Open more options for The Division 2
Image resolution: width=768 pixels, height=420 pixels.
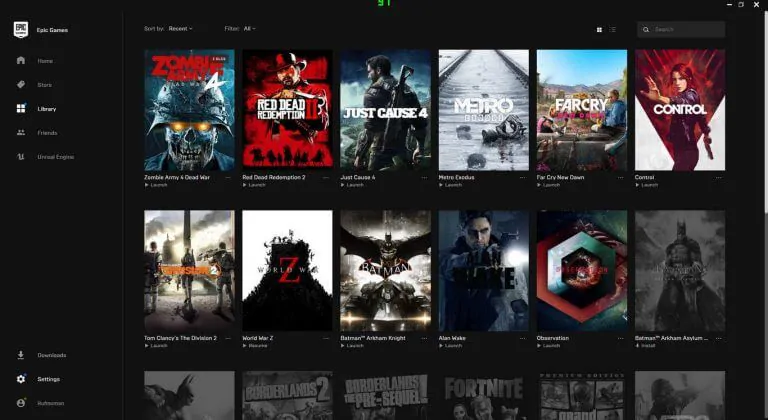228,338
